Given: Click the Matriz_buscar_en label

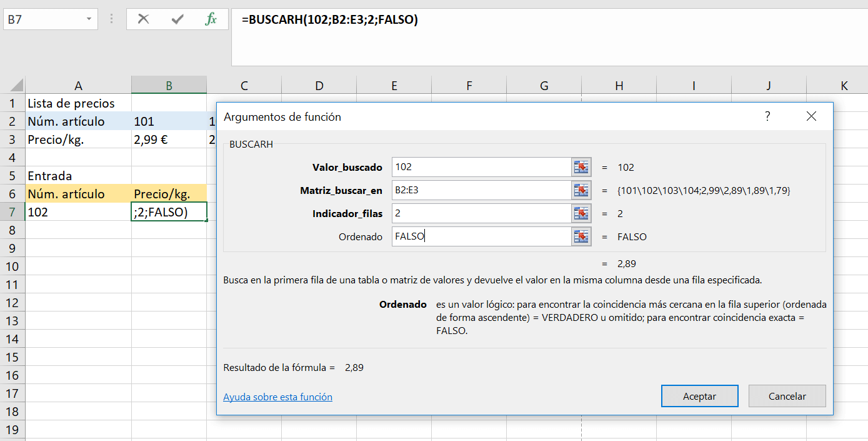Looking at the screenshot, I should [x=341, y=190].
